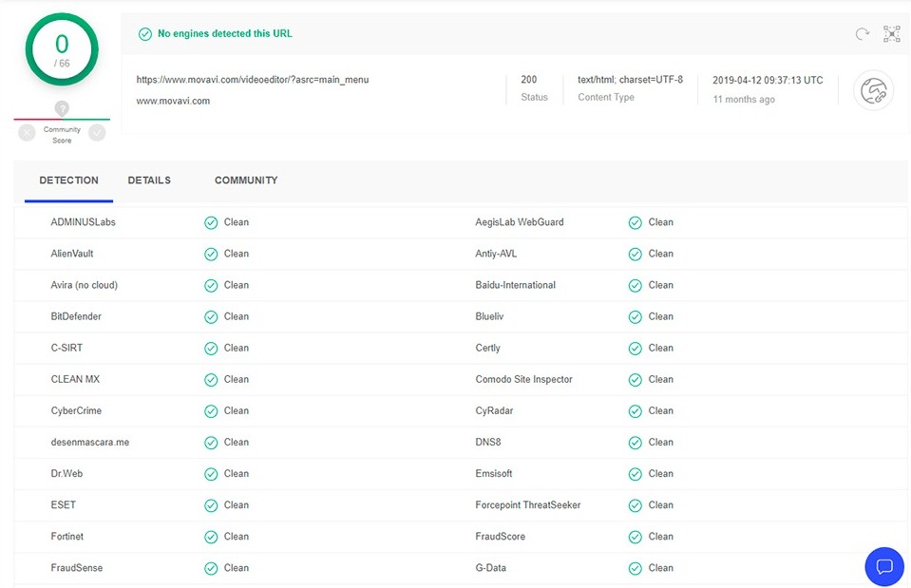Open the COMMUNITY tab
This screenshot has width=911, height=588.
click(x=246, y=180)
